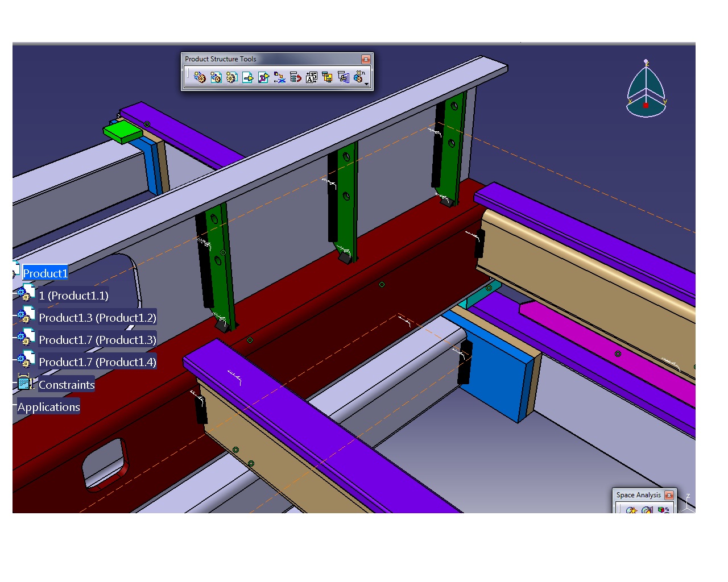Click Existing Component With Positioning icon
Image resolution: width=728 pixels, height=582 pixels.
263,77
